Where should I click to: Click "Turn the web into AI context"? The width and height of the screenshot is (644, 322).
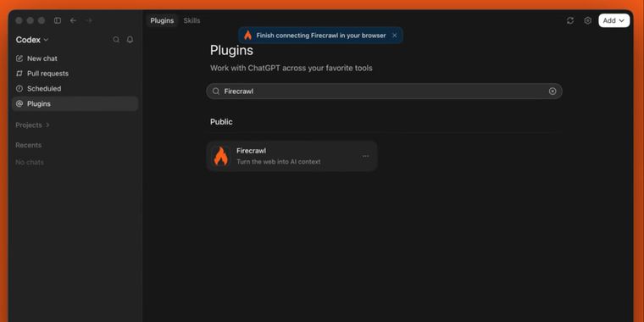point(279,162)
